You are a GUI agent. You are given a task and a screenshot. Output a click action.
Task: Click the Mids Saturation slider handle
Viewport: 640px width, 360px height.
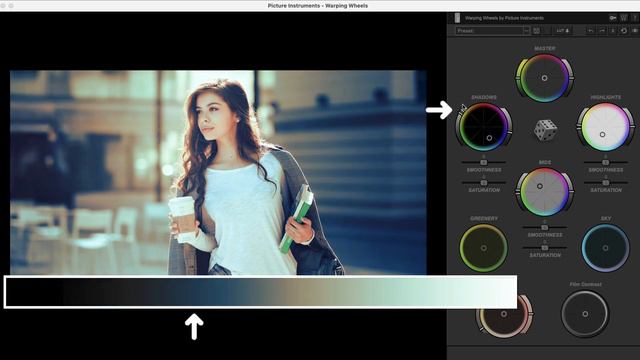click(x=544, y=248)
